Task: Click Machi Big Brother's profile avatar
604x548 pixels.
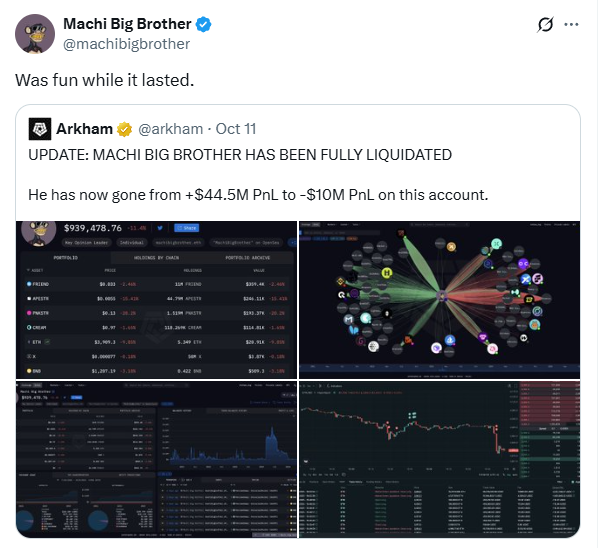Action: click(x=37, y=34)
